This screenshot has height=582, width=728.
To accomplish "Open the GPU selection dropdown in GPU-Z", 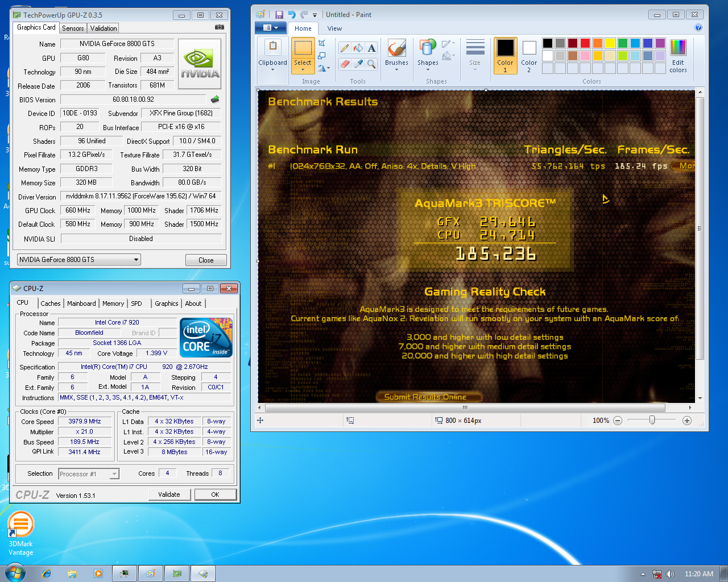I will tap(79, 260).
